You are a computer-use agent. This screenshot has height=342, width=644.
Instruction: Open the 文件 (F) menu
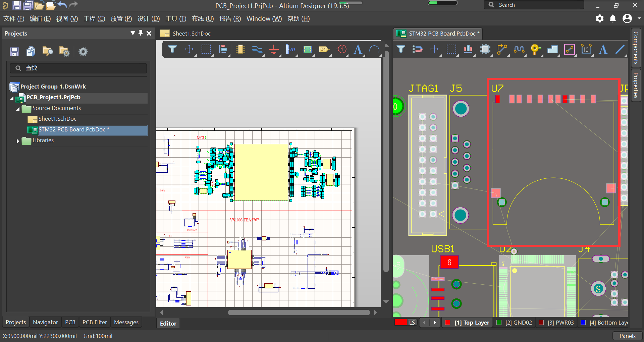pos(14,19)
